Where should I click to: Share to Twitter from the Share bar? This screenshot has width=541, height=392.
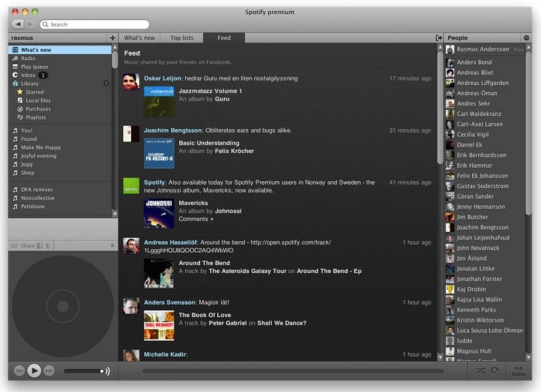pyautogui.click(x=48, y=245)
